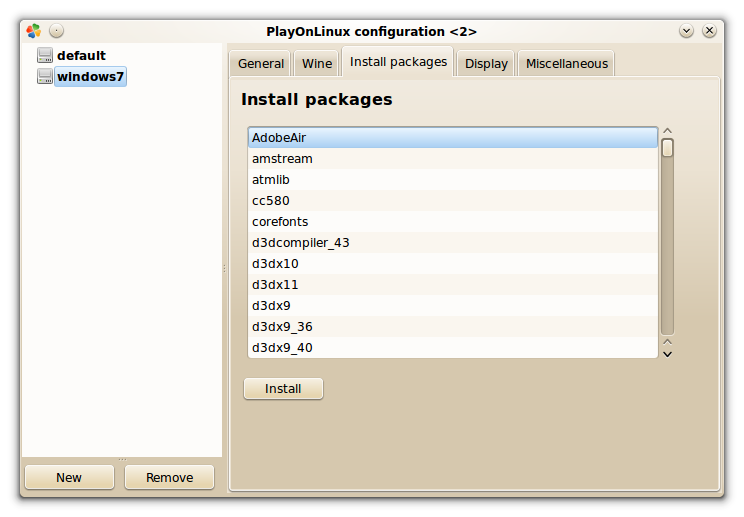This screenshot has width=744, height=517.
Task: Click the drive icon next to default
Action: [x=45, y=55]
